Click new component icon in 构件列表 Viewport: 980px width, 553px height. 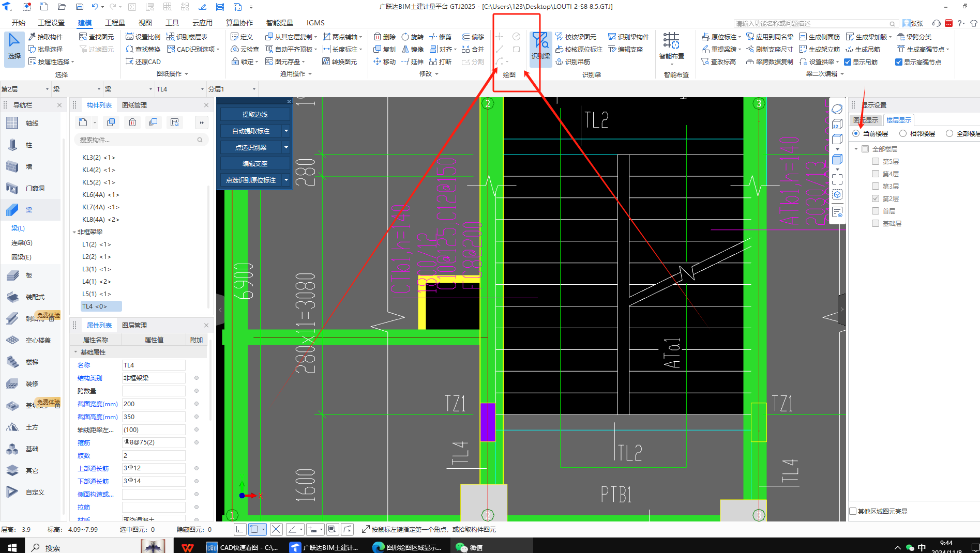click(83, 122)
